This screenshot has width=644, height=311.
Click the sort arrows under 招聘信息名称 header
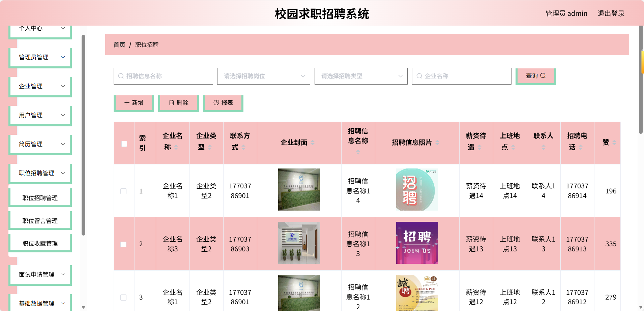pos(358,152)
